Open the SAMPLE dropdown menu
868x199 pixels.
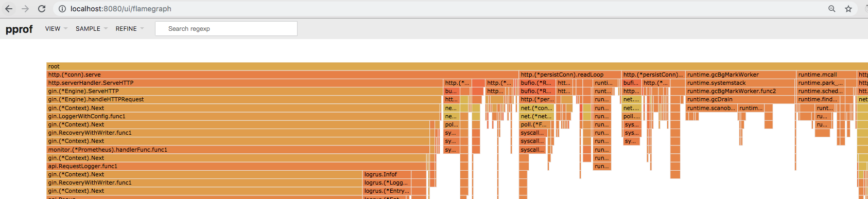[92, 29]
